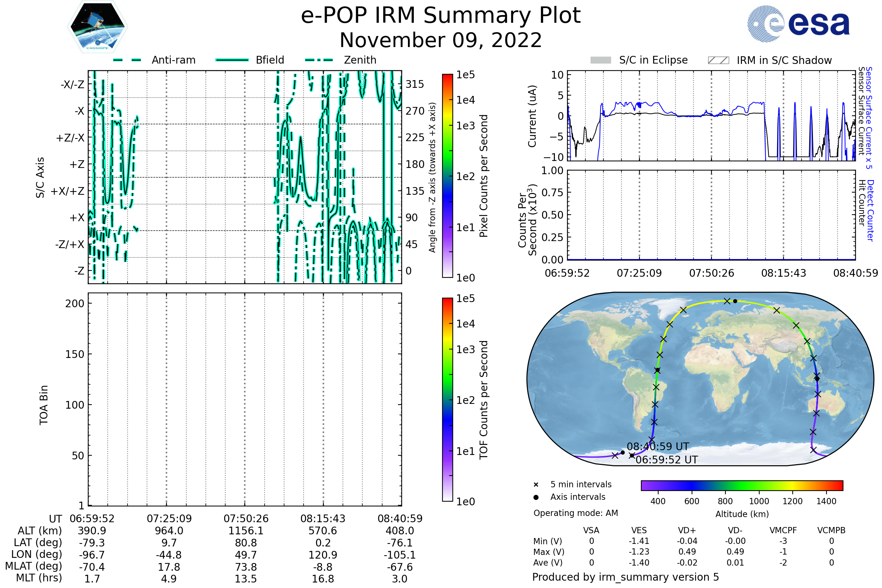Click the Operating mode: AM text
The image size is (882, 588).
point(576,513)
